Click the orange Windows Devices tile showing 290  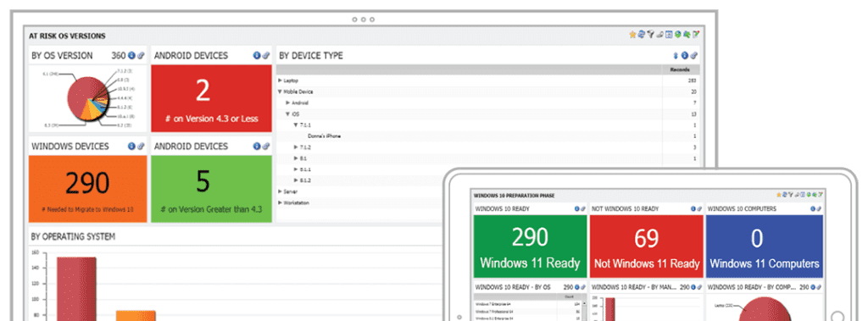[88, 189]
